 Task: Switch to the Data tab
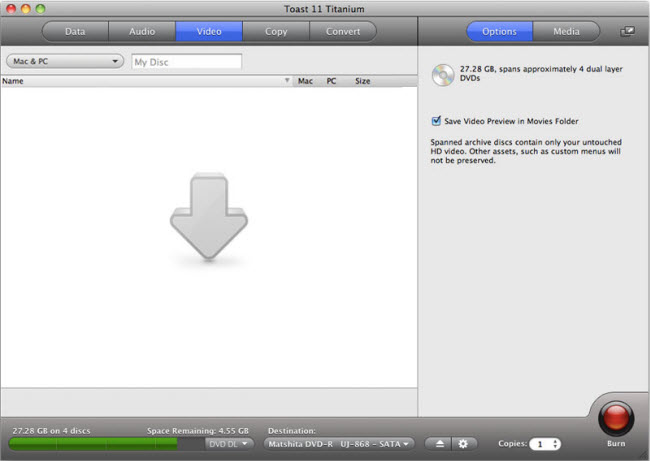(x=75, y=32)
